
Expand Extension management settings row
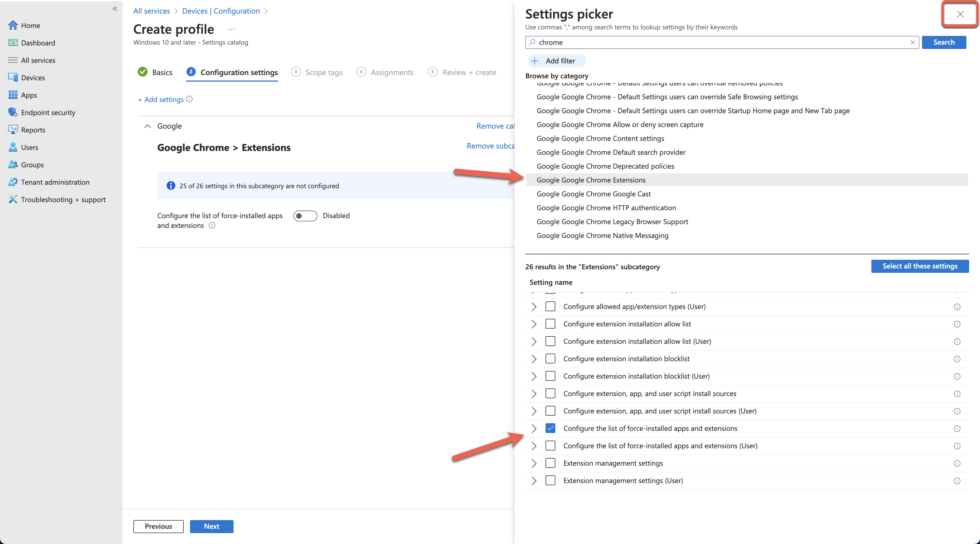tap(534, 463)
